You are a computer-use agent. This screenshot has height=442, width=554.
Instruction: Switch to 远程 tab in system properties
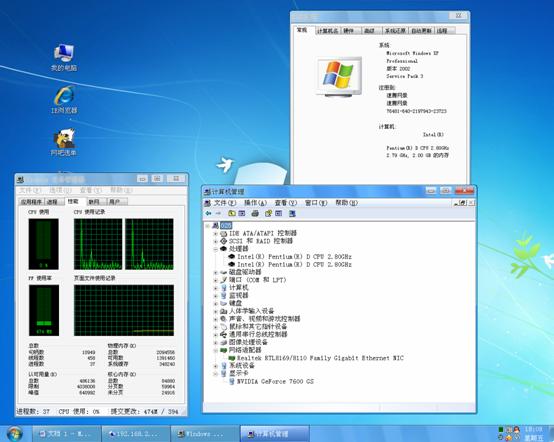(444, 31)
